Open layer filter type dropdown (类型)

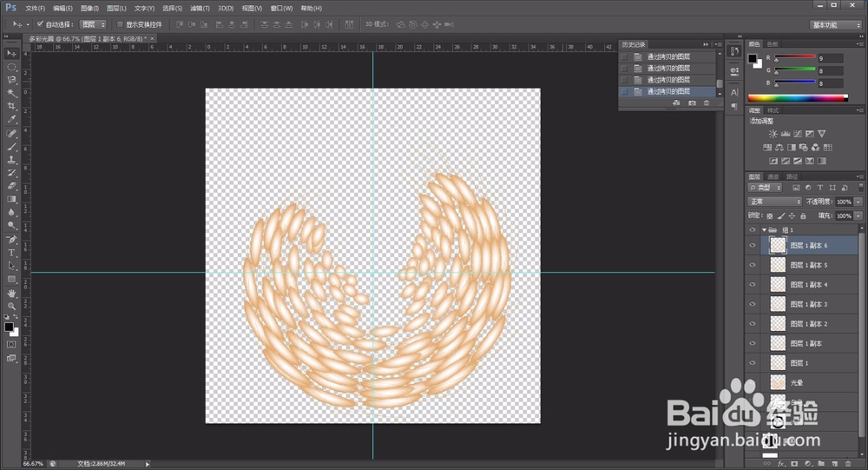pyautogui.click(x=765, y=188)
